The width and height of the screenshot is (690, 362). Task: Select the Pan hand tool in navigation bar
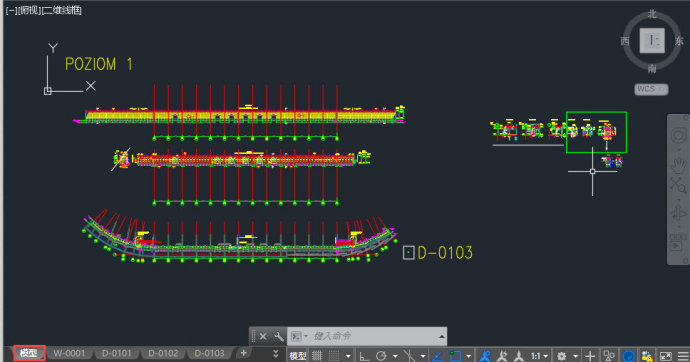678,165
